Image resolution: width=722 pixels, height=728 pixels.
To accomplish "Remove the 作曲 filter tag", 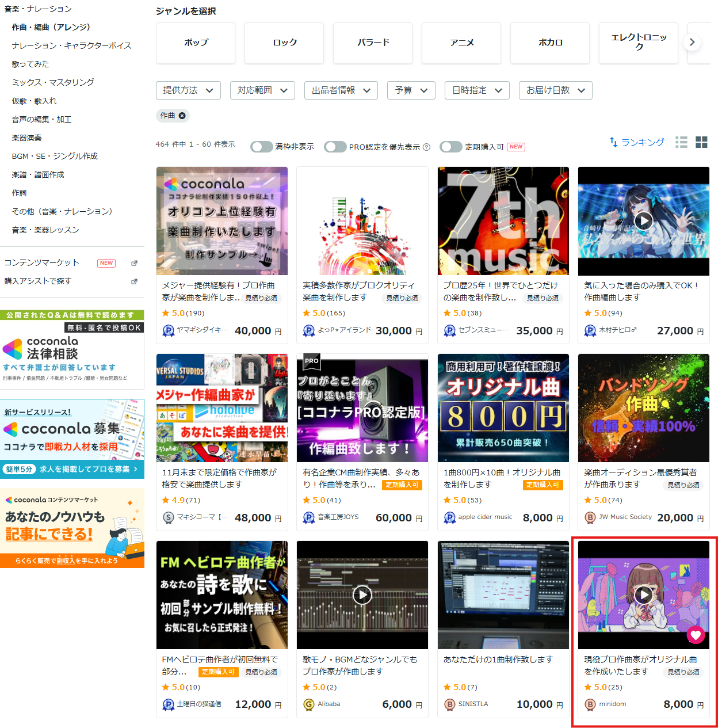I will (x=182, y=116).
